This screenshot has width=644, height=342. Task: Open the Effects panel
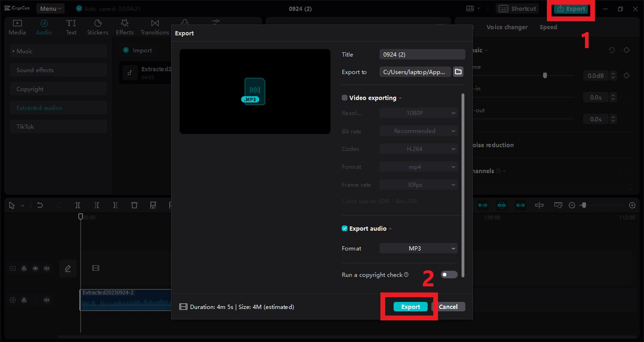pos(125,27)
